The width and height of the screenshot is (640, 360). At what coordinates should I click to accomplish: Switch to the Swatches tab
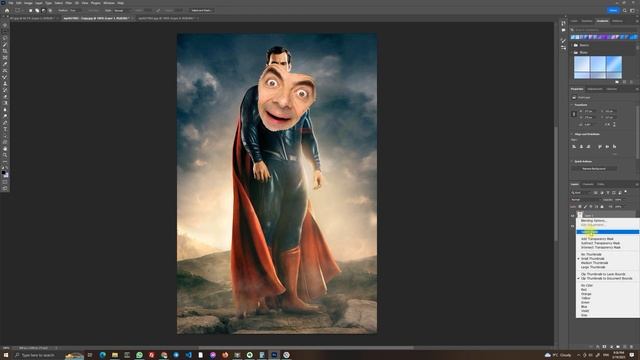point(587,21)
